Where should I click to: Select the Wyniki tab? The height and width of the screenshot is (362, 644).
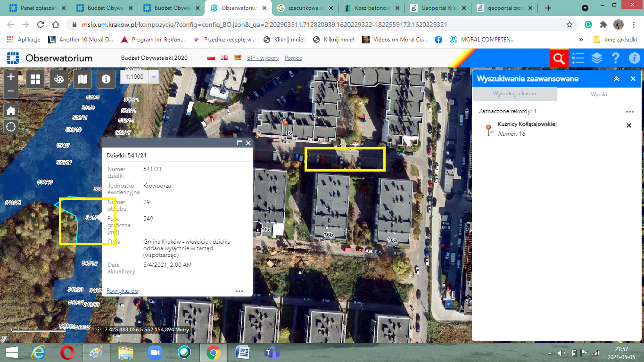[599, 94]
